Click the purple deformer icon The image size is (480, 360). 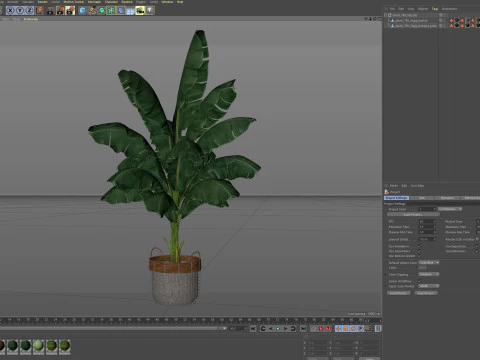coord(121,11)
